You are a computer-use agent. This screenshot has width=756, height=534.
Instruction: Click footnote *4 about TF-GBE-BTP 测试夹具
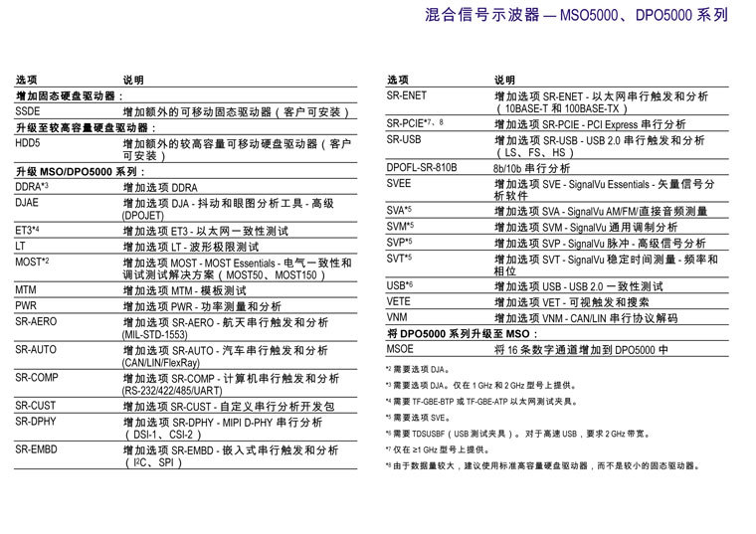click(x=481, y=401)
